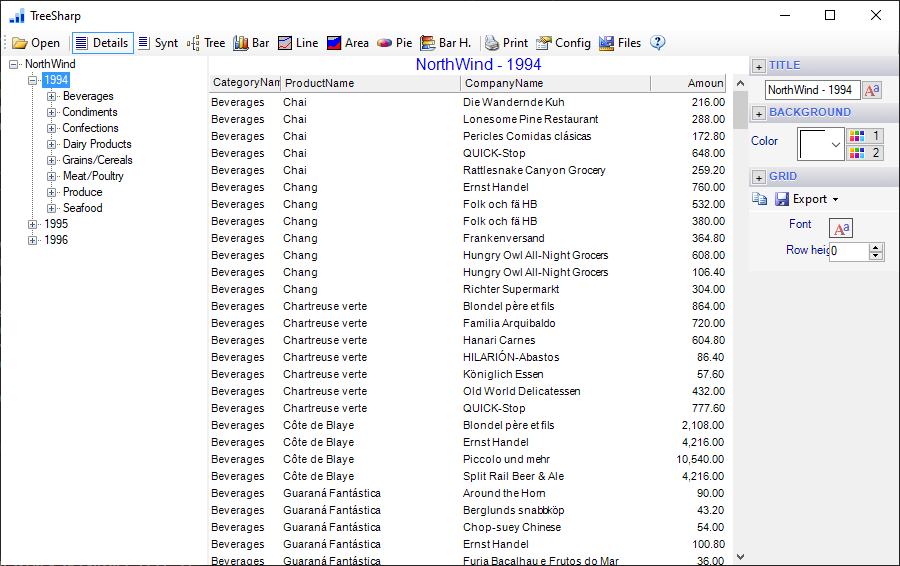Change the title font with the Aa icon
This screenshot has width=900, height=566.
pos(872,90)
